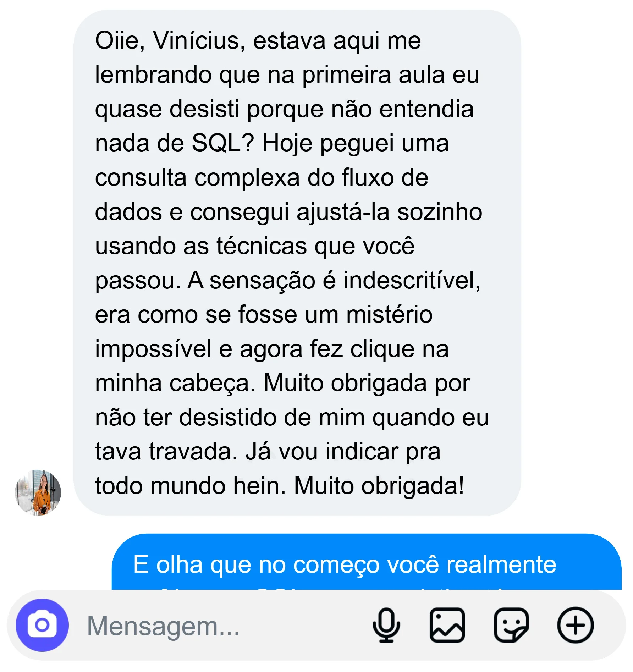The width and height of the screenshot is (633, 672).
Task: Tap the microphone to record voice message
Action: tap(386, 625)
